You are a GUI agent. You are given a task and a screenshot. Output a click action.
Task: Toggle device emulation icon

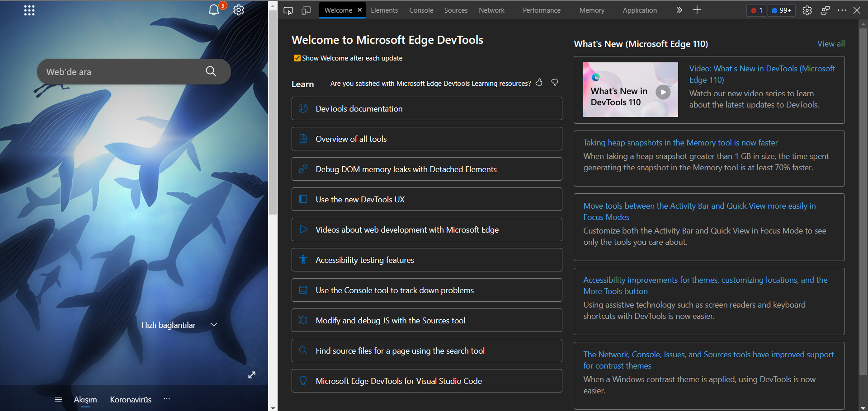[306, 10]
